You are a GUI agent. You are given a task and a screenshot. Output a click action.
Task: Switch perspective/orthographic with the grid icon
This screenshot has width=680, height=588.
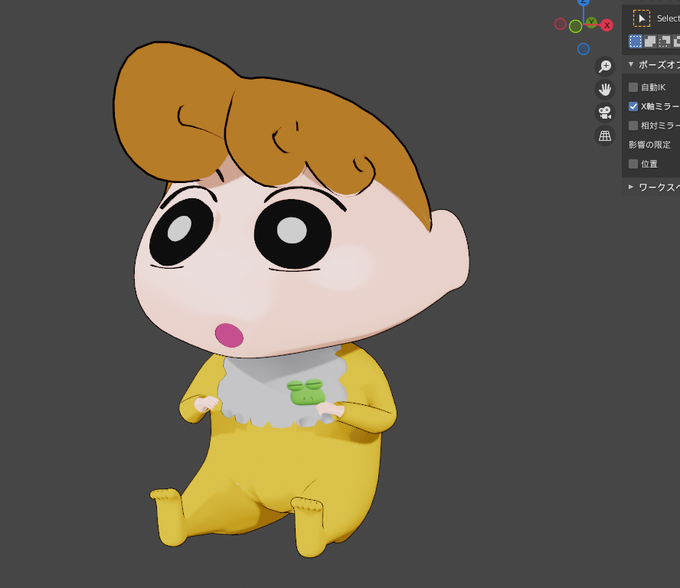[x=605, y=136]
